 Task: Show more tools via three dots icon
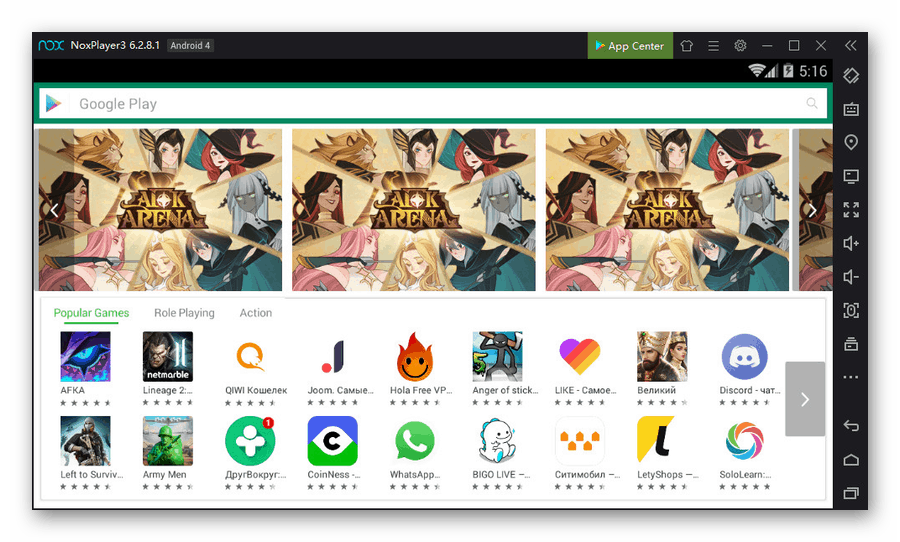pos(851,377)
